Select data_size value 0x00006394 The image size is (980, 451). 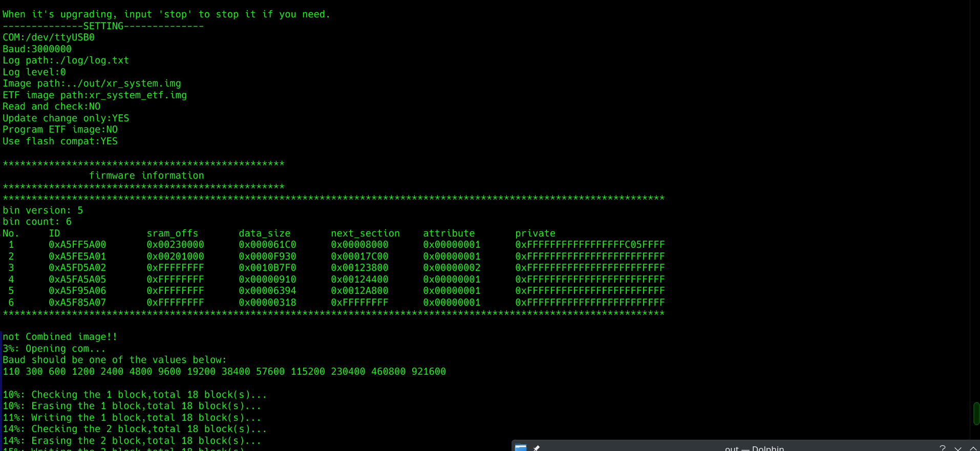tap(267, 291)
